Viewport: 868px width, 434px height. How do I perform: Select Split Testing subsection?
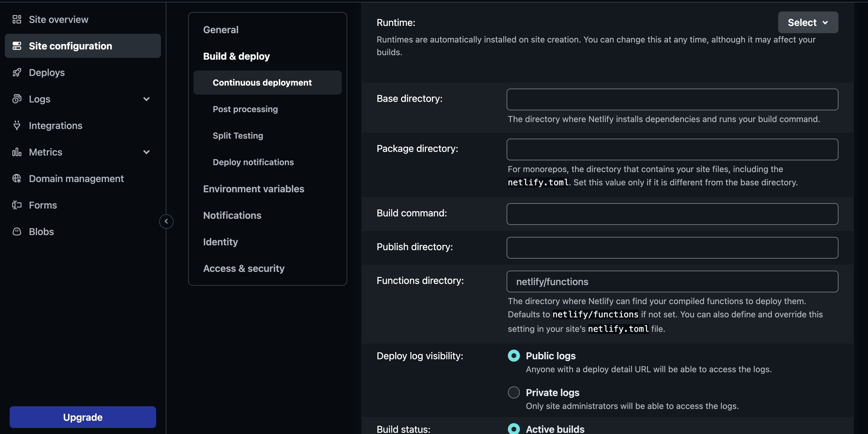tap(237, 135)
